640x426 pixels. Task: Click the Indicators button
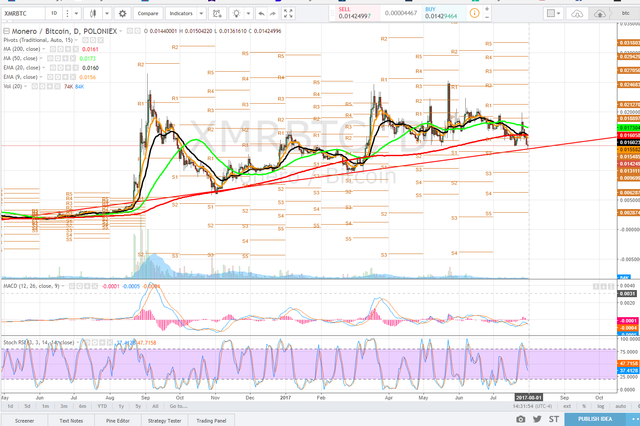click(181, 13)
